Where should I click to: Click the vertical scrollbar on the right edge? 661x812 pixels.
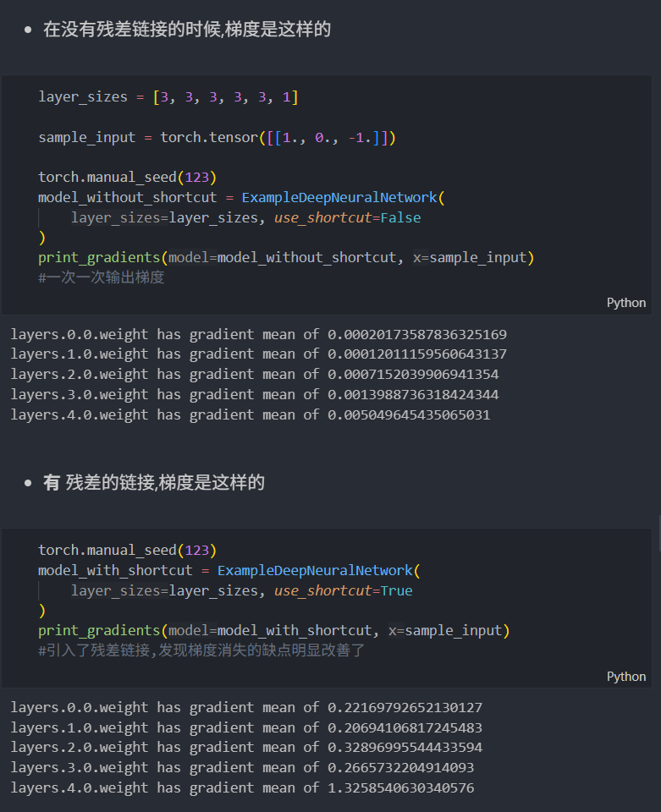click(x=658, y=533)
